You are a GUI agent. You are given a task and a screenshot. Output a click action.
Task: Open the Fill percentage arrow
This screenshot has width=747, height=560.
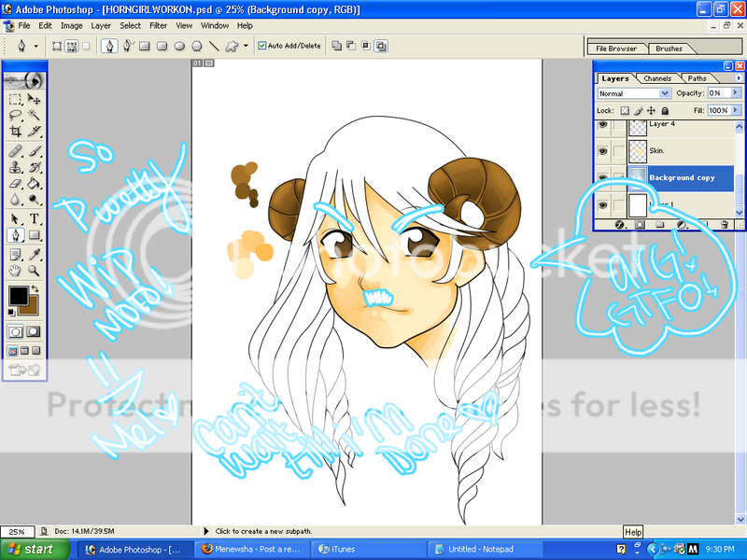[x=737, y=110]
